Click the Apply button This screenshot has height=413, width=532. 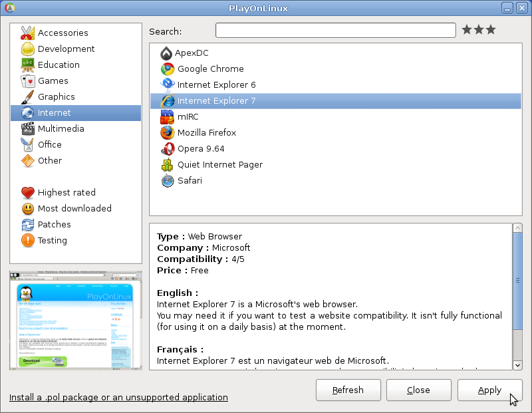click(x=489, y=390)
